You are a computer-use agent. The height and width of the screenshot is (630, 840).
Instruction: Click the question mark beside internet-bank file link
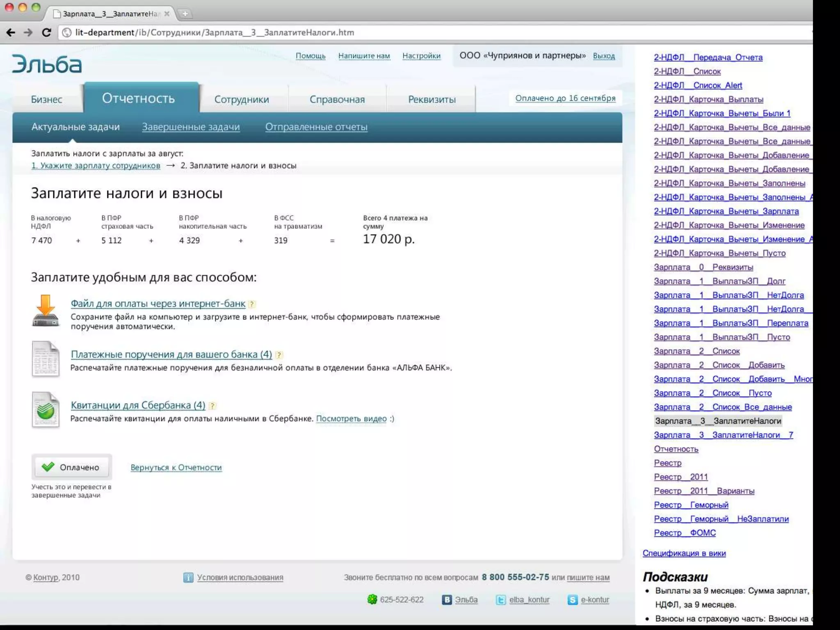[252, 304]
